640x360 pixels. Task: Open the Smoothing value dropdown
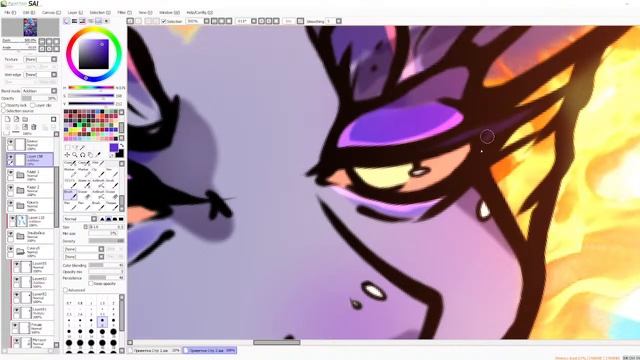pyautogui.click(x=339, y=21)
